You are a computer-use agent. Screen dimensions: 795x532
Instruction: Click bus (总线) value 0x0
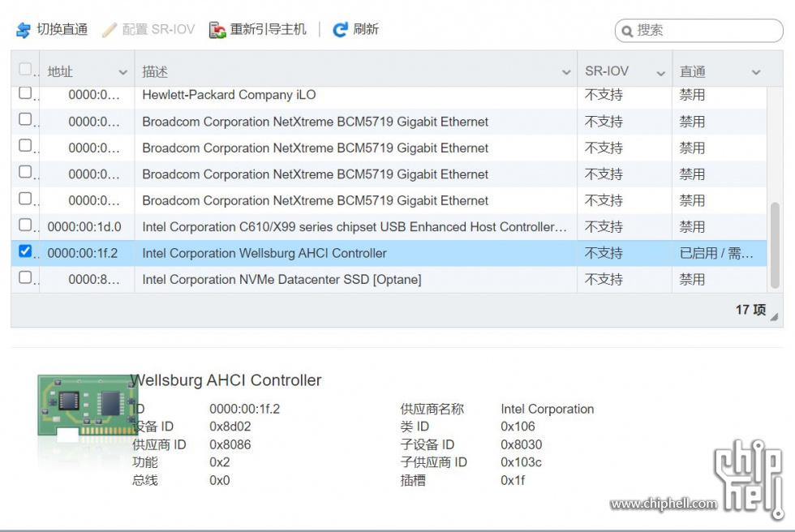pos(220,480)
